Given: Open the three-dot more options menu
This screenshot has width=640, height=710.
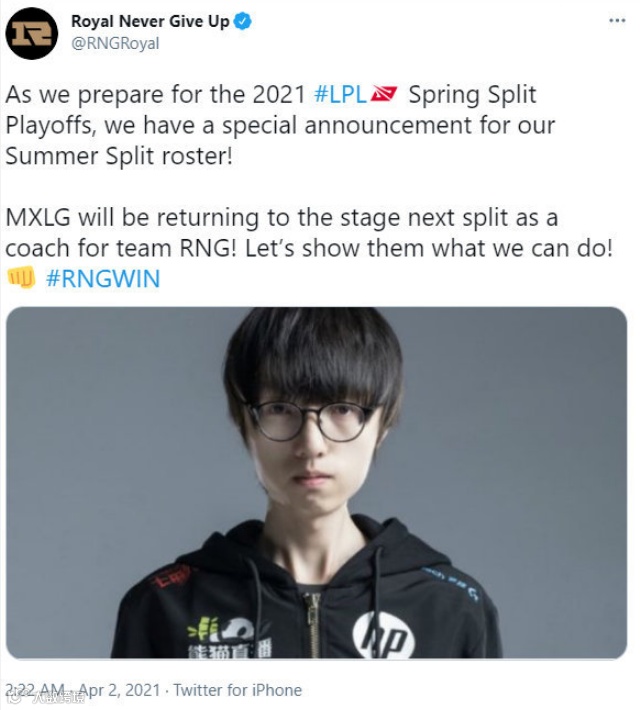Looking at the screenshot, I should tap(617, 20).
